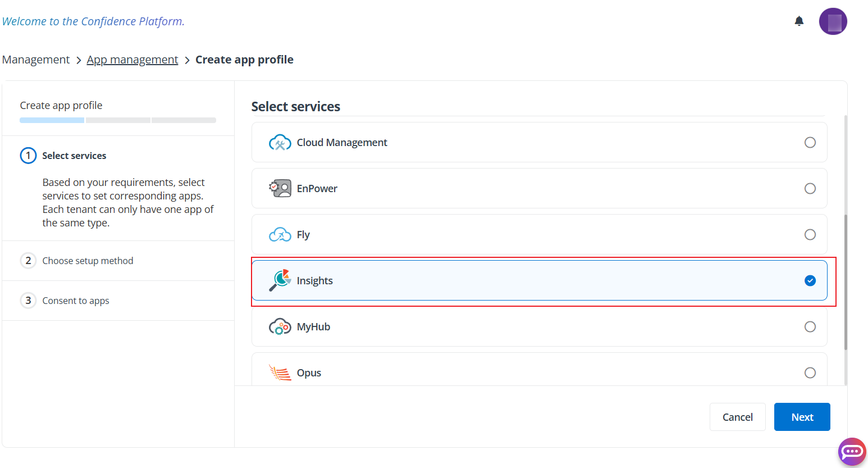Cancel the app profile creation
The image size is (868, 468).
(737, 417)
